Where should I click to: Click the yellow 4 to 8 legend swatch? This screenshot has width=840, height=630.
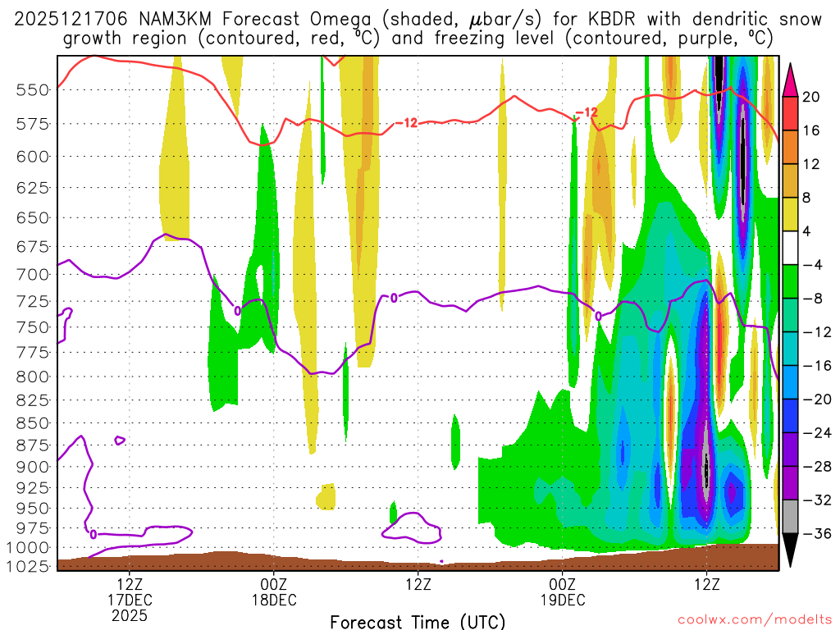coord(790,214)
